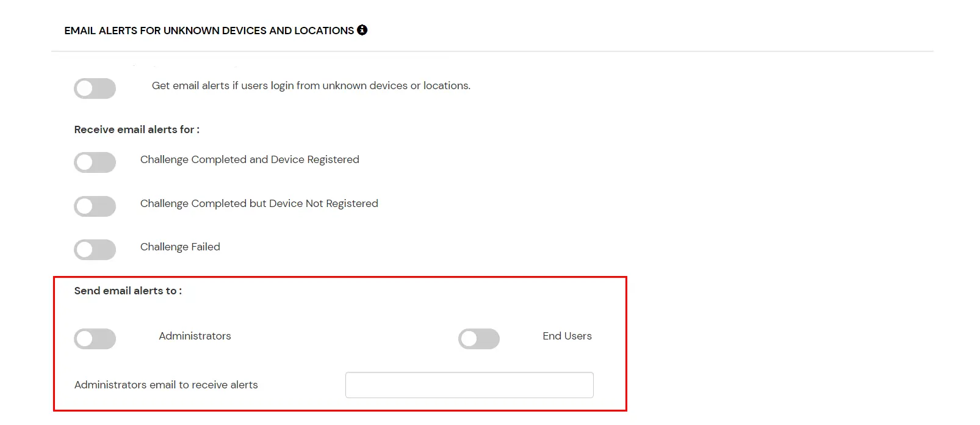Toggle the End Users alert switch
The image size is (980, 425).
479,338
